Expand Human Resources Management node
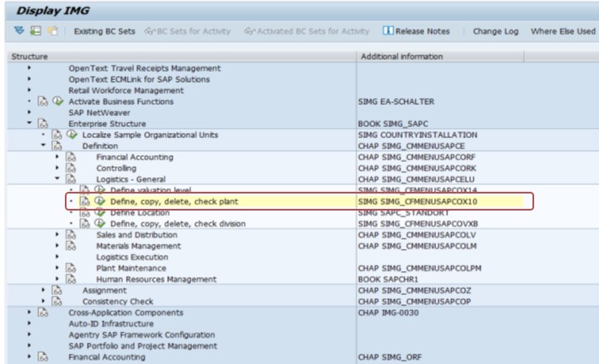 (57, 279)
